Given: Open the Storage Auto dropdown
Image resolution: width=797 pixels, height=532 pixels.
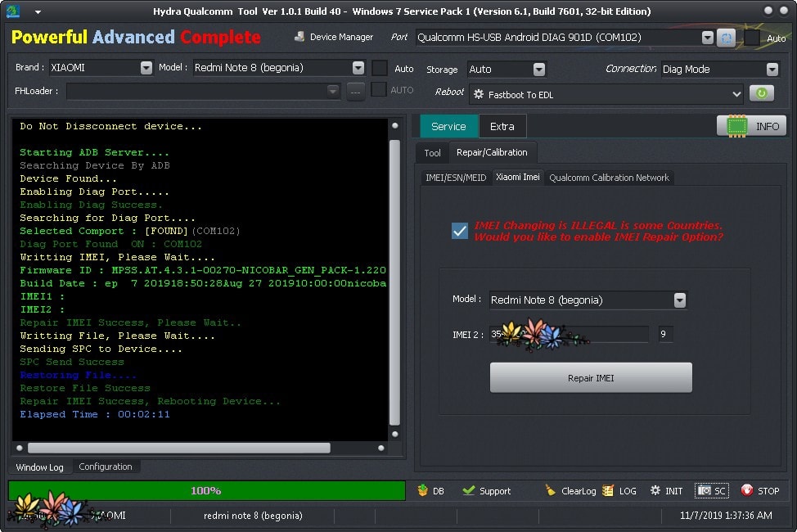Looking at the screenshot, I should 538,70.
